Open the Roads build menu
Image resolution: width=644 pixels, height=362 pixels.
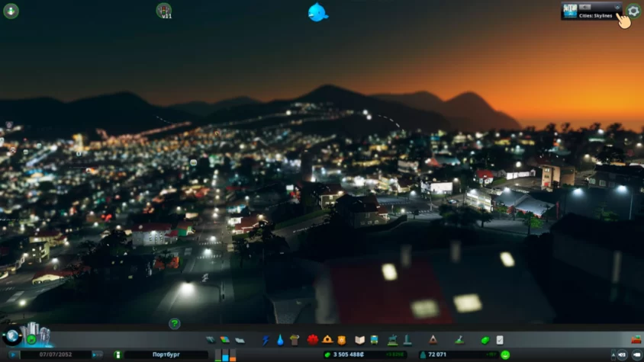[x=211, y=340]
